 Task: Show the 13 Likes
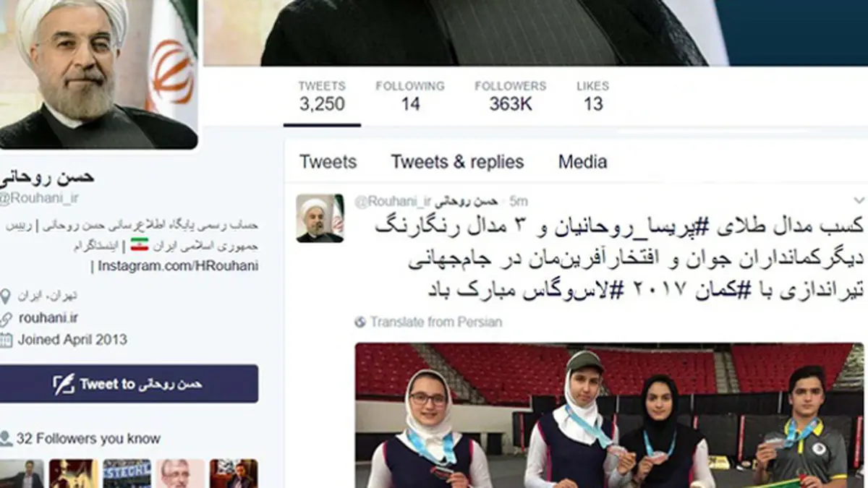(x=592, y=96)
